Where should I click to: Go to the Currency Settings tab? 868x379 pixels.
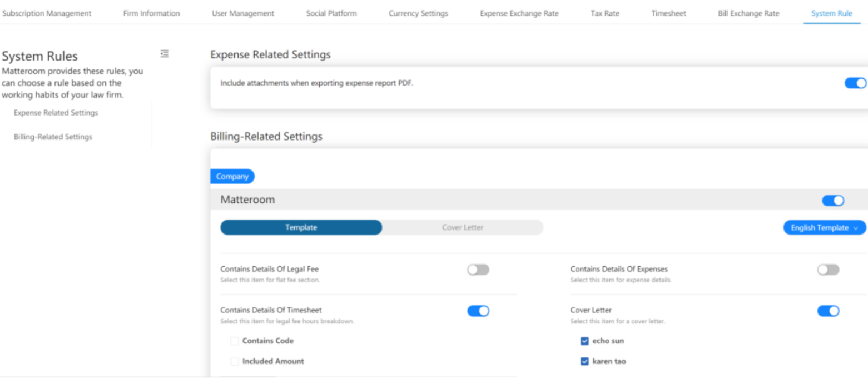418,13
